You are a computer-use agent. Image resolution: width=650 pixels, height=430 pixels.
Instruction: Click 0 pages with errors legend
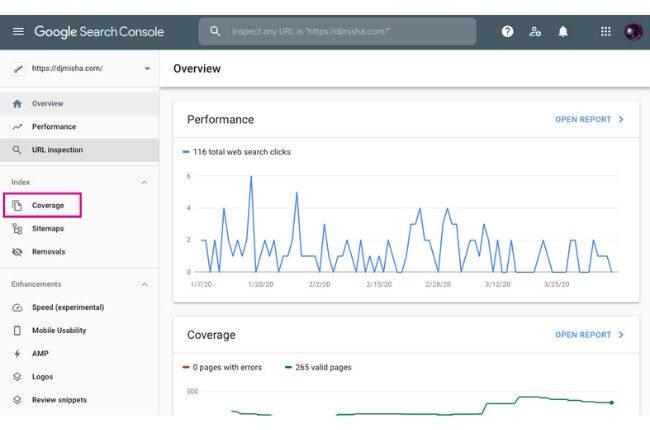pos(222,367)
